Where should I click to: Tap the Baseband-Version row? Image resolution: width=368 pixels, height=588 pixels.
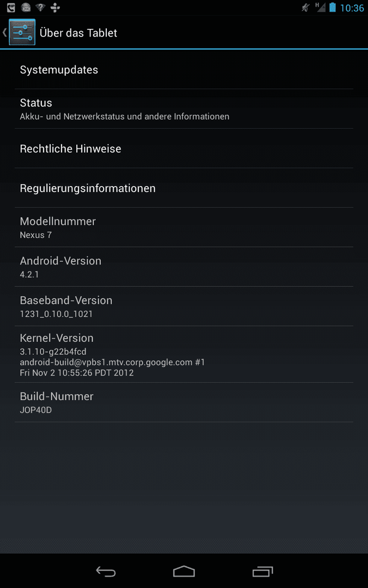tap(184, 307)
